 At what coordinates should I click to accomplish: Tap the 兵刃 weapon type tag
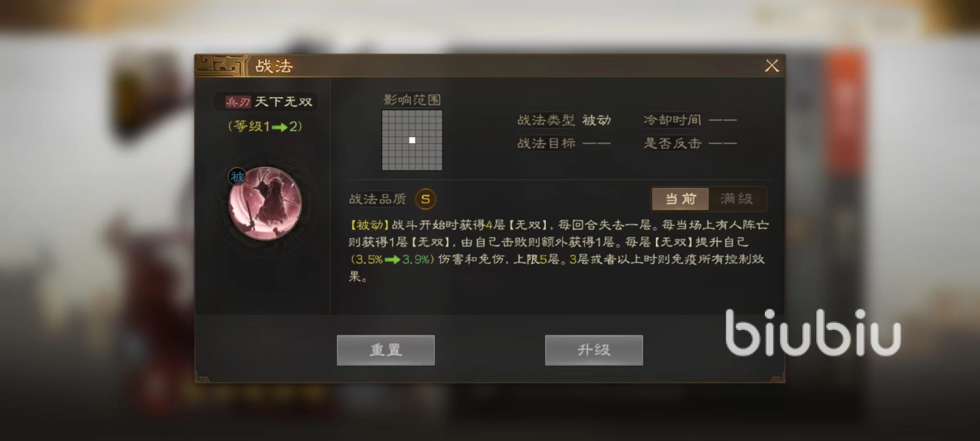click(x=237, y=102)
